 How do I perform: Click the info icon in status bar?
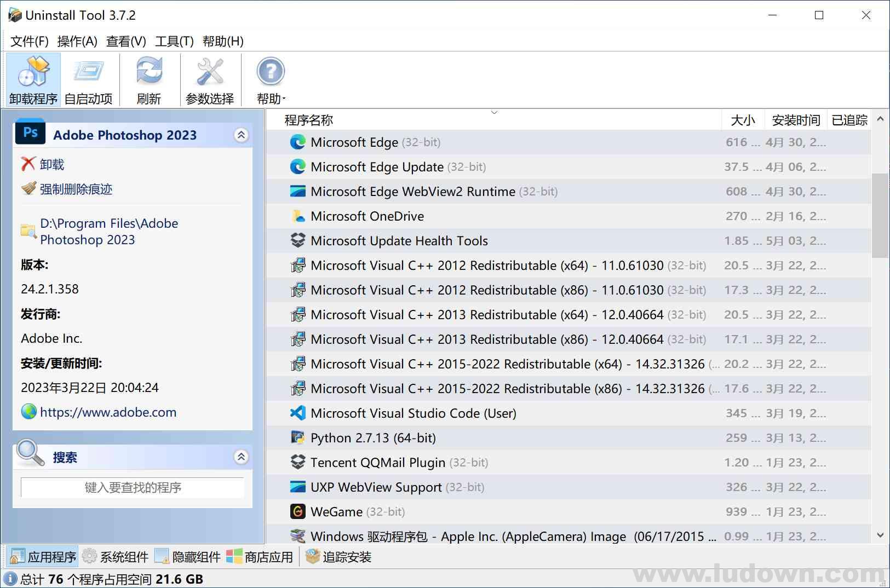10,579
